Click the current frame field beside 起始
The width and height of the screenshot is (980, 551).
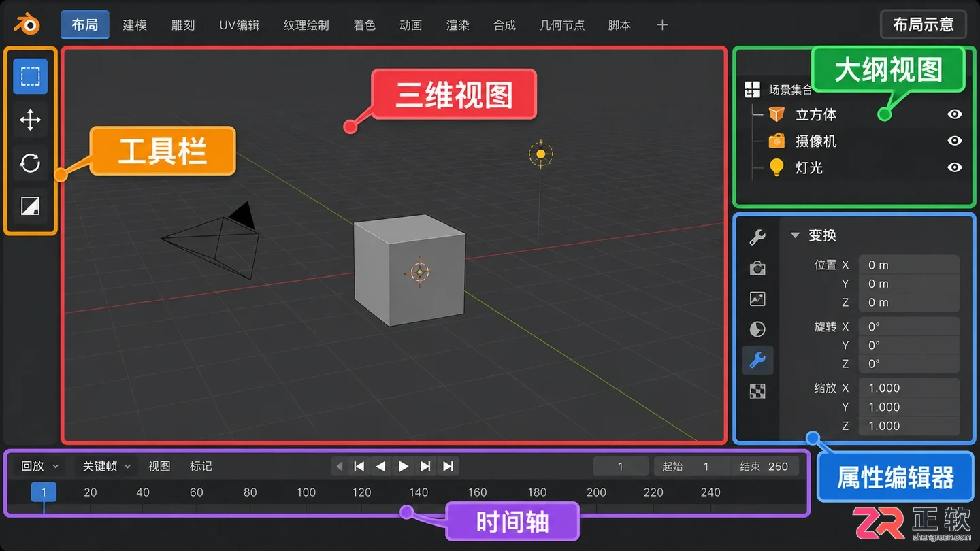click(x=621, y=466)
